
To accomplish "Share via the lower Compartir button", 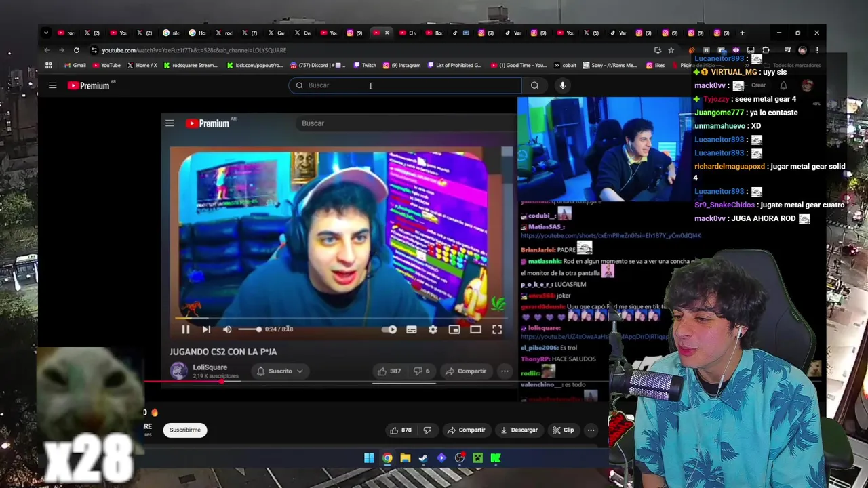I will pyautogui.click(x=466, y=430).
